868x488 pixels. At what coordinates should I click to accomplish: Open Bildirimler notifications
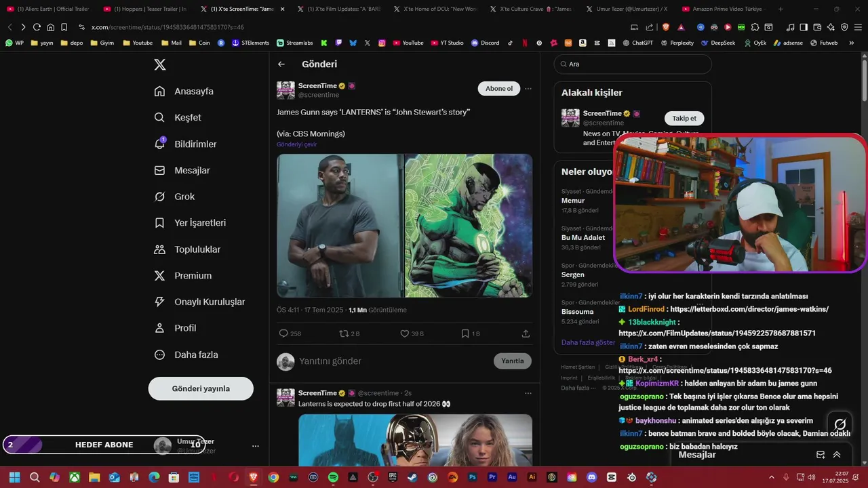[x=185, y=144]
